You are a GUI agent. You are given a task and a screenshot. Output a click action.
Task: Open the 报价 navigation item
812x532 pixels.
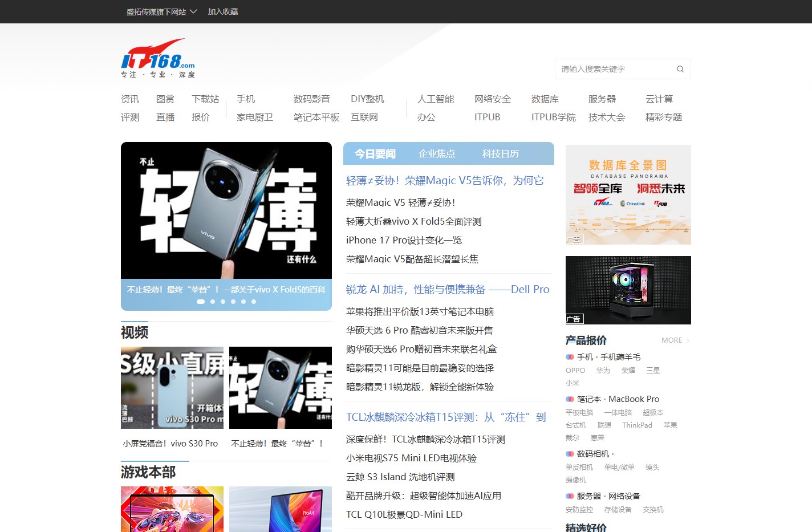point(201,117)
